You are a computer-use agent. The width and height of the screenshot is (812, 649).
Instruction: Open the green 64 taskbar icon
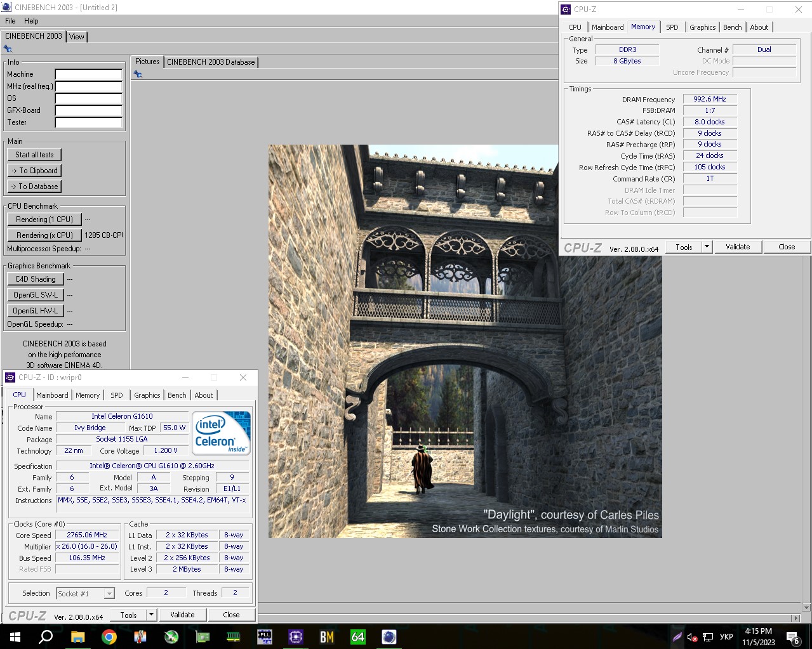[358, 636]
